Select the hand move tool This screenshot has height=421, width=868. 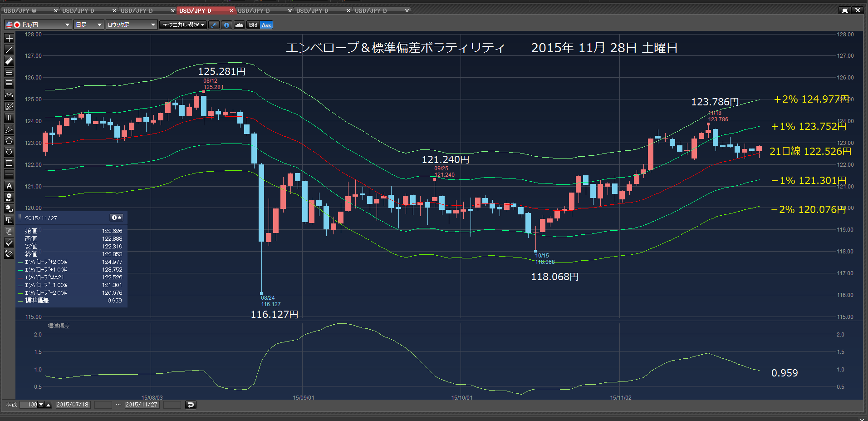pyautogui.click(x=9, y=231)
